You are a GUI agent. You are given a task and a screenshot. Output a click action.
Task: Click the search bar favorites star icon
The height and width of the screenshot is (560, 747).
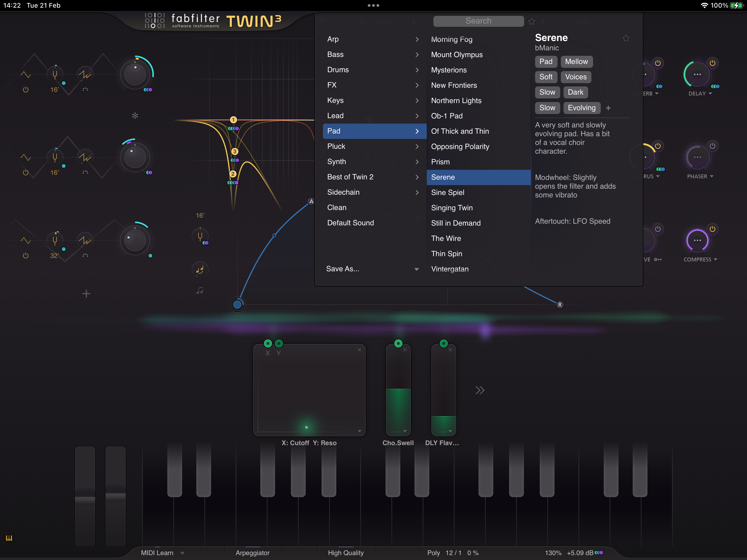(x=532, y=21)
